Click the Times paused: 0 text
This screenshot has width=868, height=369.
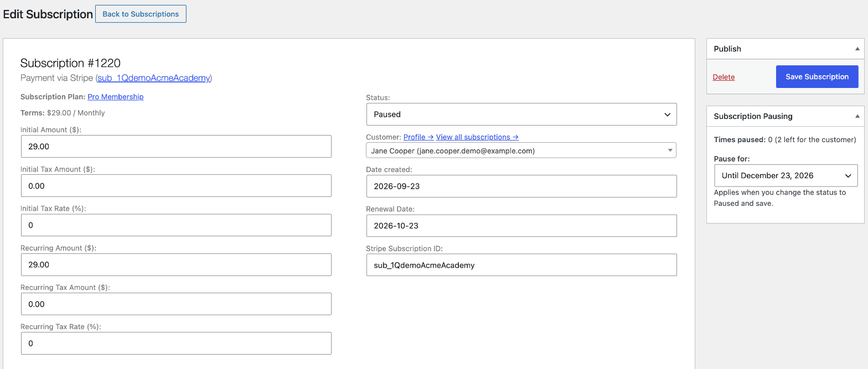743,139
